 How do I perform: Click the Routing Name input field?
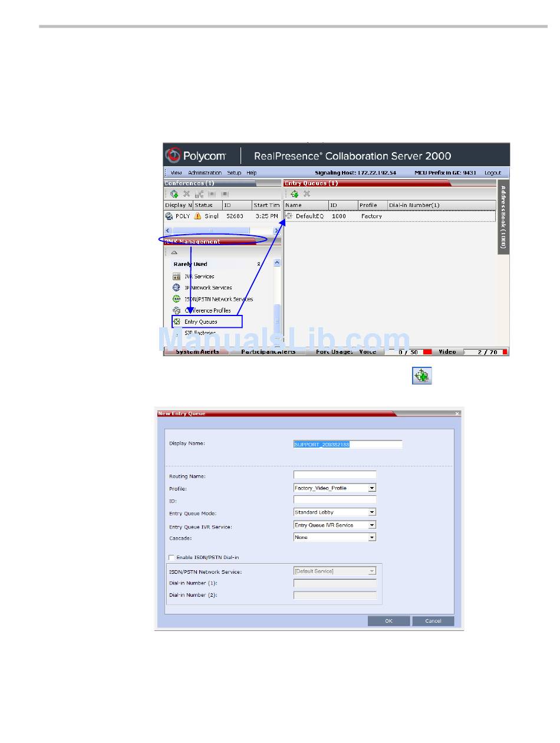pos(335,475)
